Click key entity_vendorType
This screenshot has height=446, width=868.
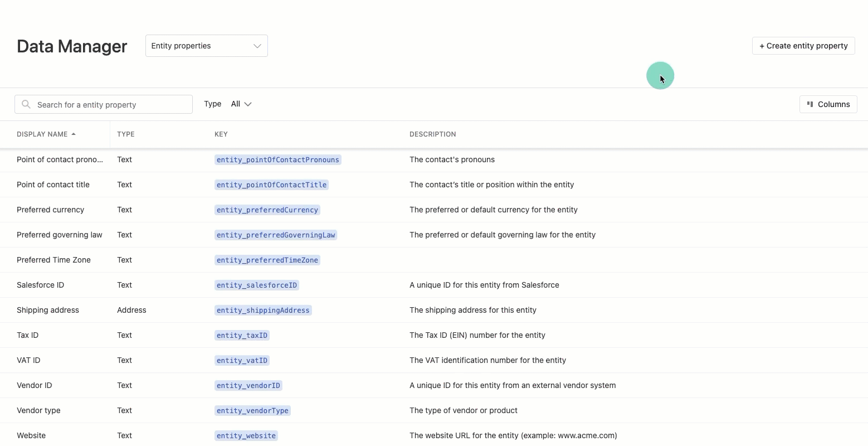tap(252, 411)
